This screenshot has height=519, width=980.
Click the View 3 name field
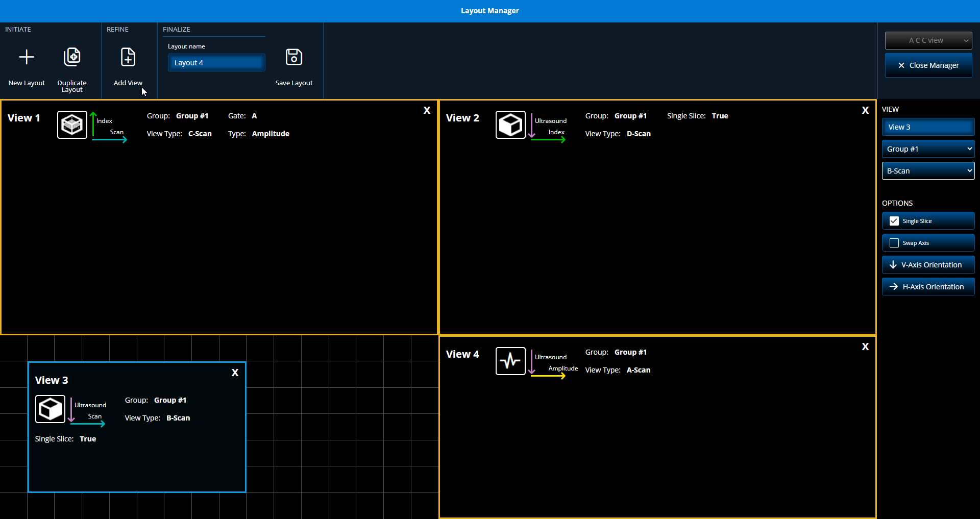pyautogui.click(x=928, y=127)
